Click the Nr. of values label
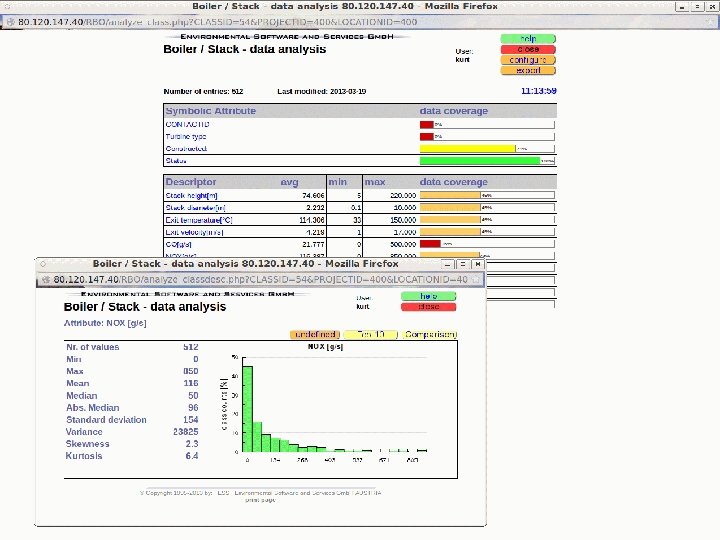The image size is (720, 540). (x=92, y=347)
